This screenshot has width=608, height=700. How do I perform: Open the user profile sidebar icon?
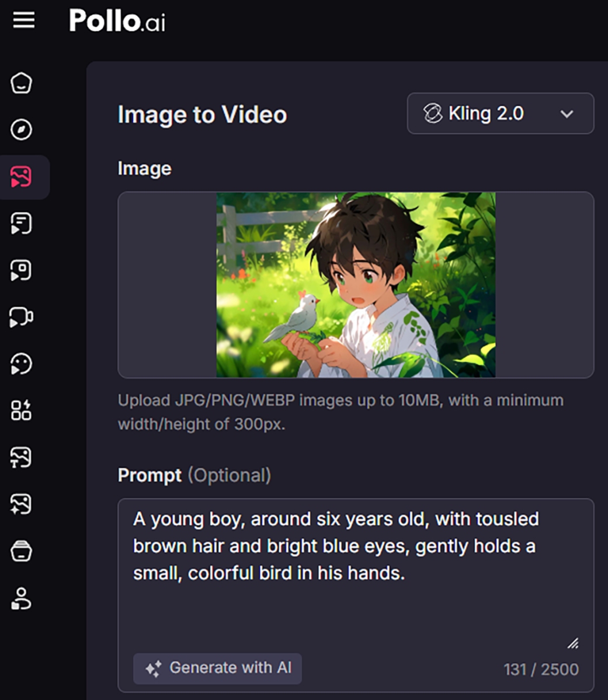[x=22, y=598]
